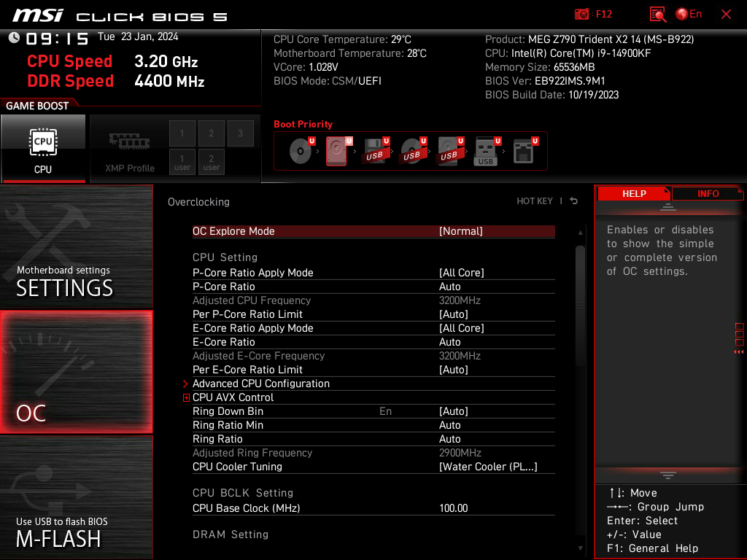The width and height of the screenshot is (747, 560).
Task: Click the DRAM Setting section heading
Action: (x=231, y=534)
